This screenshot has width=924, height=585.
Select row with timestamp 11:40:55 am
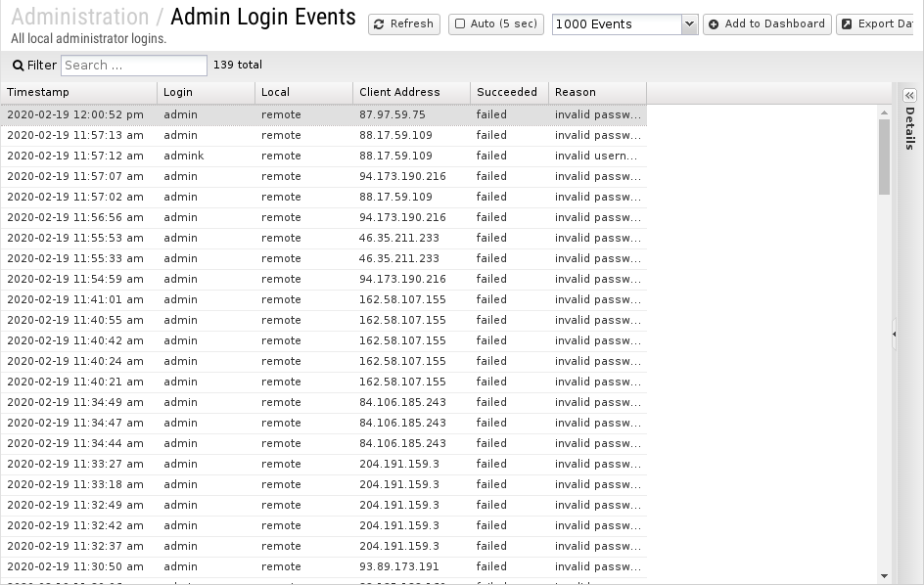324,321
